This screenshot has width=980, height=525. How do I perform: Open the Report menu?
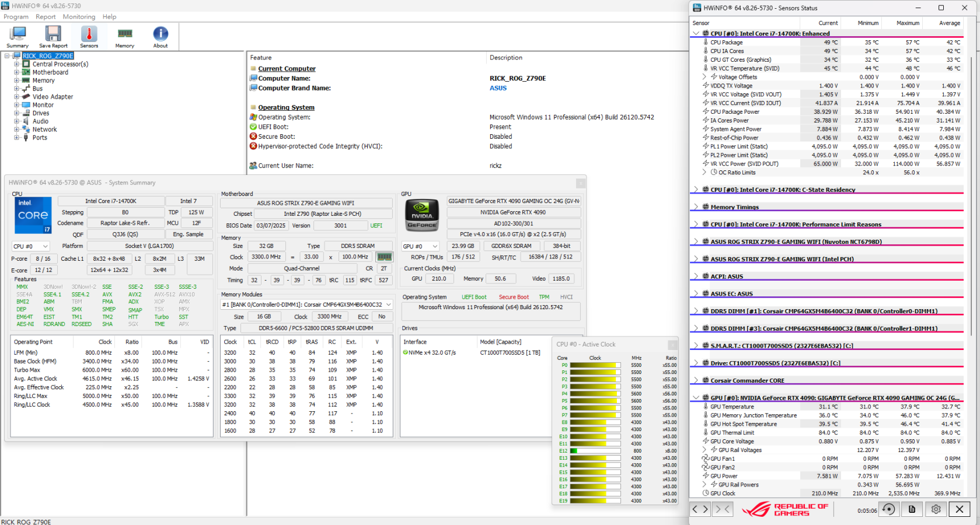pyautogui.click(x=46, y=17)
